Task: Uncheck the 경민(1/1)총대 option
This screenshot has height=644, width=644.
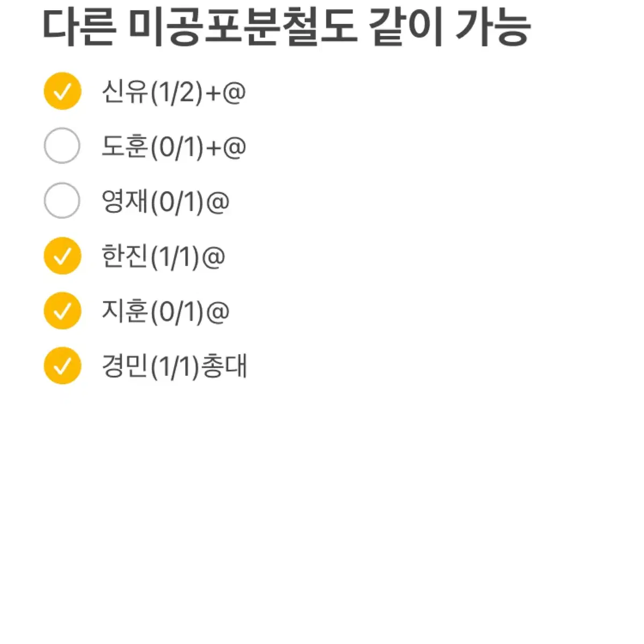Action: click(62, 366)
